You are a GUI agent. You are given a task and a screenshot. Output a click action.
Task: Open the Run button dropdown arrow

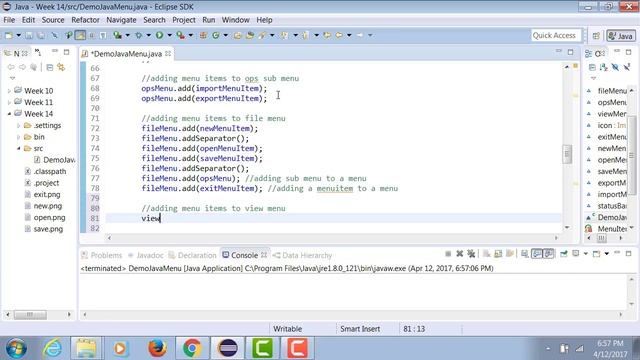(x=169, y=36)
